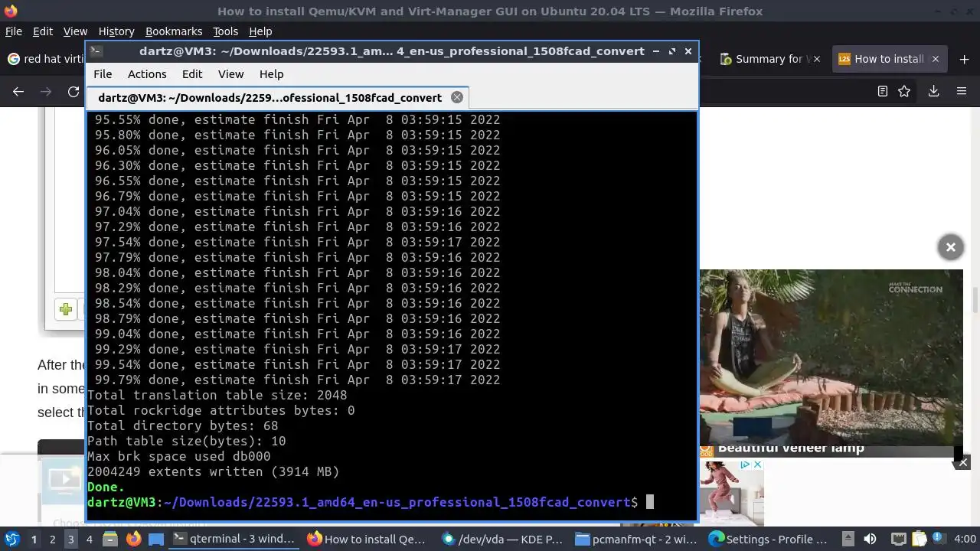Open network tray icon
The width and height of the screenshot is (980, 551).
point(899,540)
